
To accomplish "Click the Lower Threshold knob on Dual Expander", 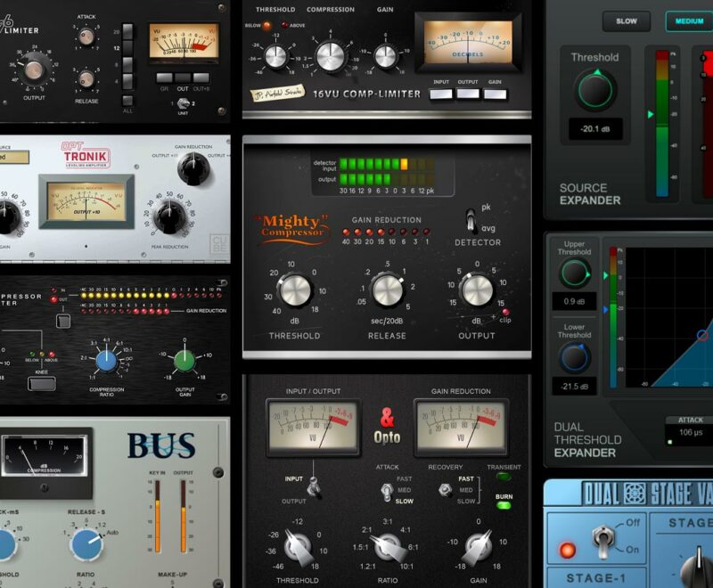I will (574, 358).
